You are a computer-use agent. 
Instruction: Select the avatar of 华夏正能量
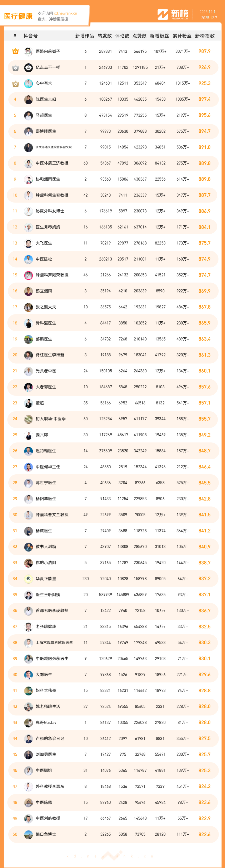coord(28,579)
